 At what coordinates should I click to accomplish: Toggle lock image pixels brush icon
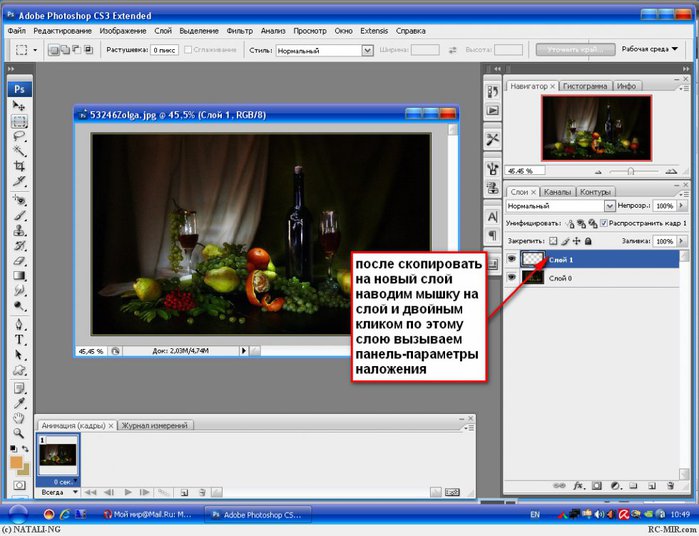click(x=565, y=241)
